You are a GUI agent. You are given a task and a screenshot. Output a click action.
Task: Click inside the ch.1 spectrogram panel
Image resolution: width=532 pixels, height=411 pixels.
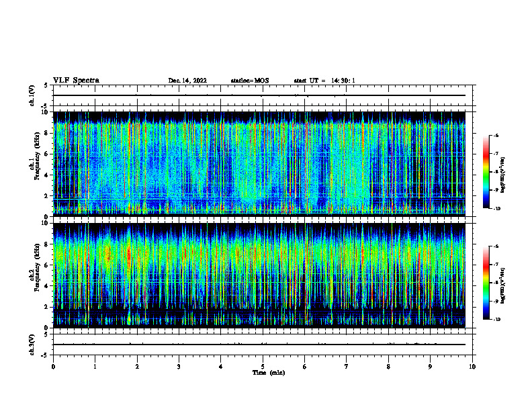click(259, 164)
